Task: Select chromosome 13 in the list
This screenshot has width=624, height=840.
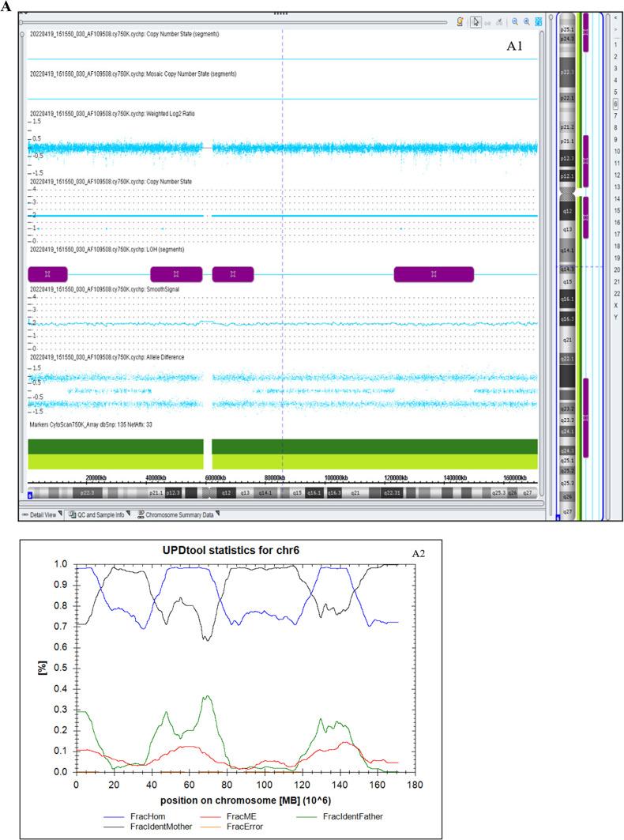Action: (617, 187)
